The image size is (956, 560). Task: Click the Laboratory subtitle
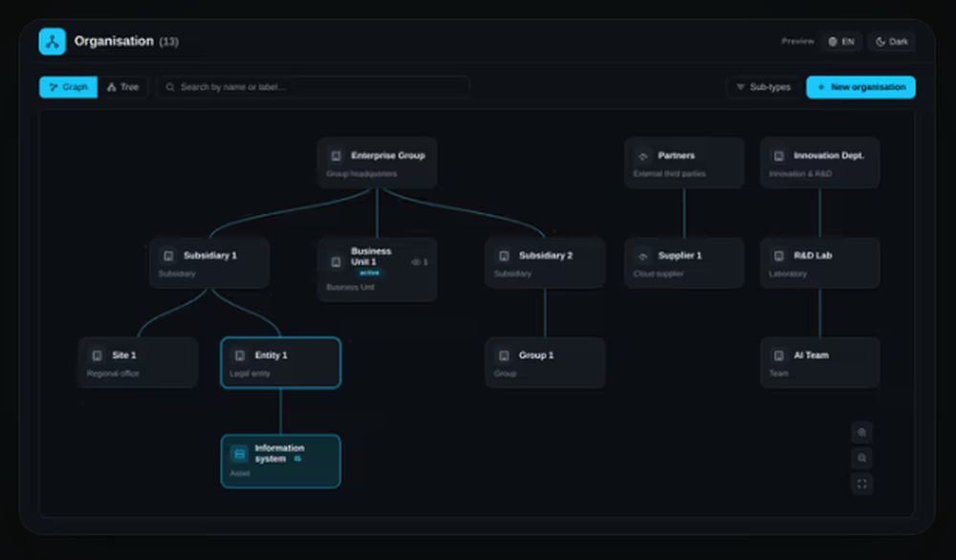(x=788, y=273)
